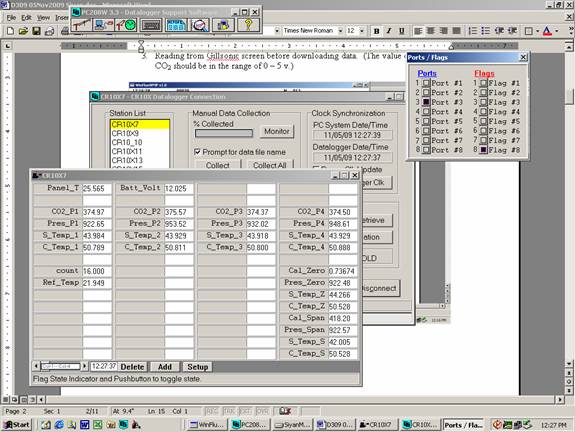Open the font color dropdown arrow

[x=557, y=31]
